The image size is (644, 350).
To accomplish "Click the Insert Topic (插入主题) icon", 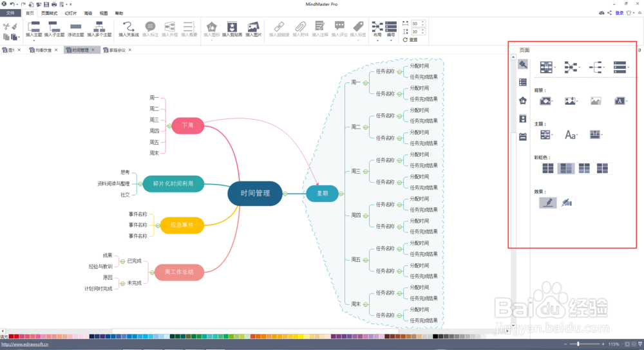I will pos(33,26).
